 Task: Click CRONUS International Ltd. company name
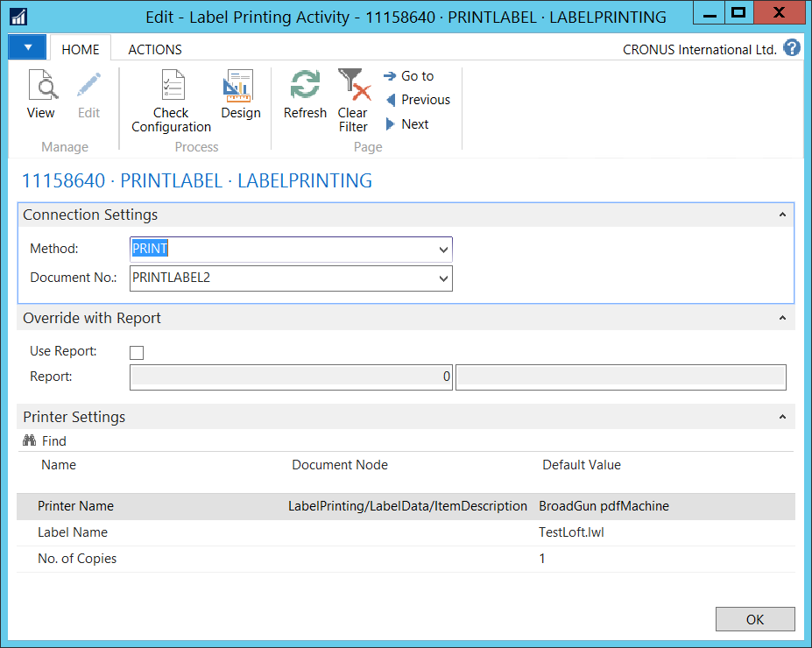tap(700, 50)
